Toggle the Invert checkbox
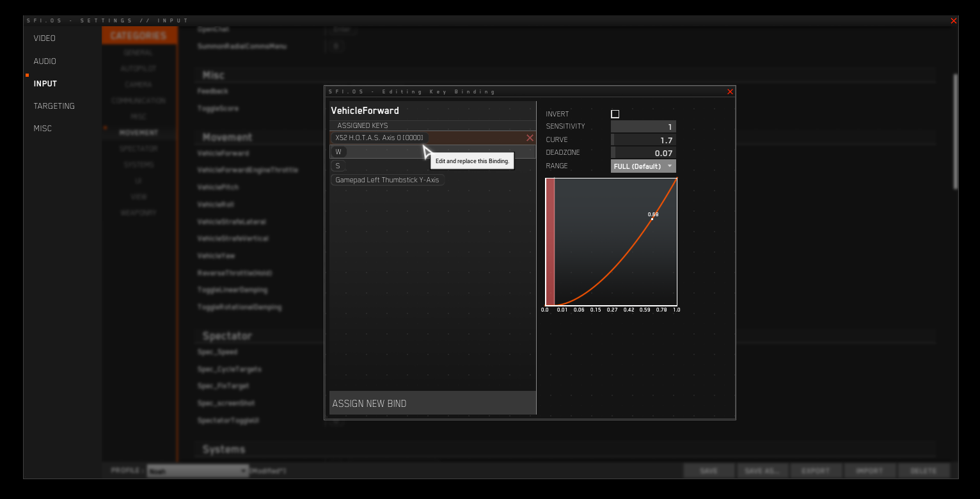The width and height of the screenshot is (980, 499). [x=615, y=114]
